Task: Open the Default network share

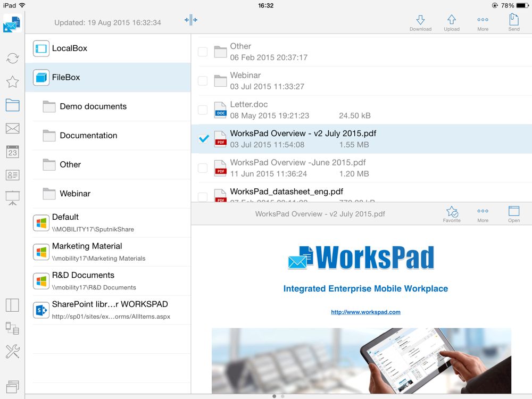Action: click(x=108, y=222)
